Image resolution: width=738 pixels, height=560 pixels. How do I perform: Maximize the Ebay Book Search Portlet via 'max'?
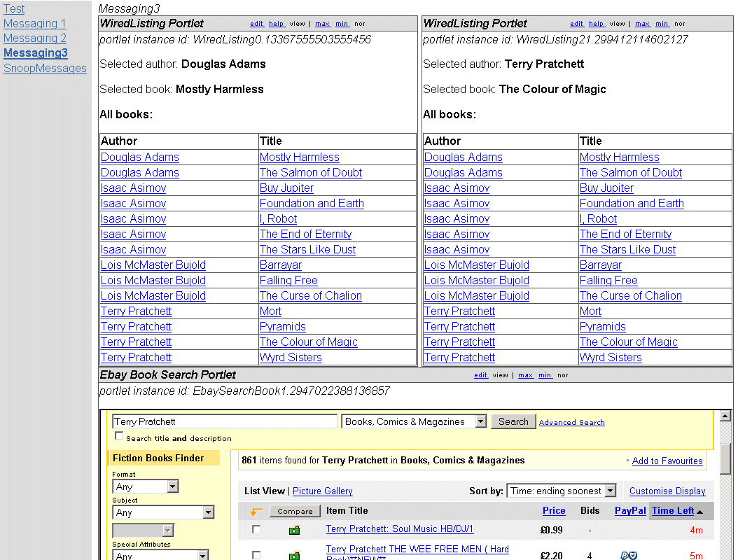click(x=525, y=375)
